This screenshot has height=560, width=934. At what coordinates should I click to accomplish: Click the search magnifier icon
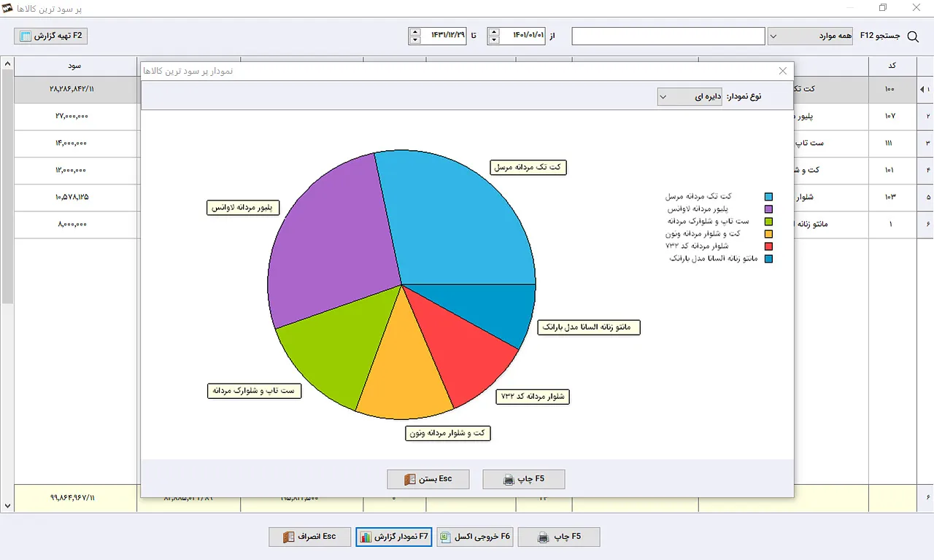(x=912, y=36)
